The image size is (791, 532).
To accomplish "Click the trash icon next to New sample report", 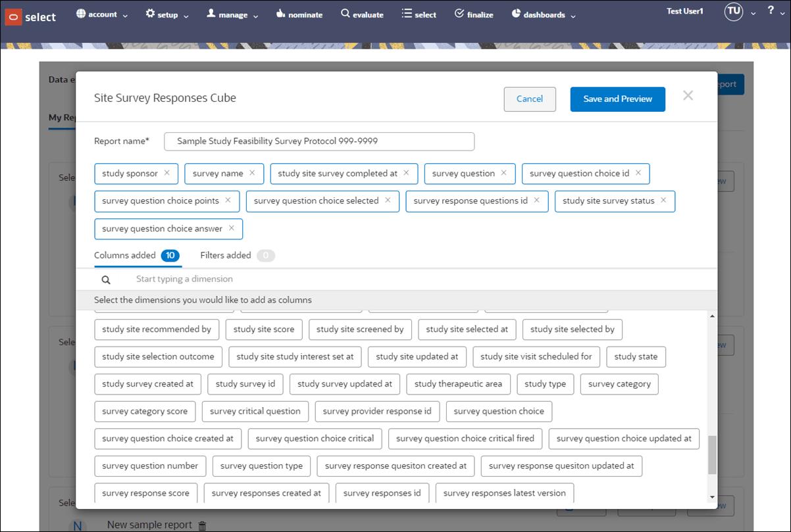I will tap(202, 525).
